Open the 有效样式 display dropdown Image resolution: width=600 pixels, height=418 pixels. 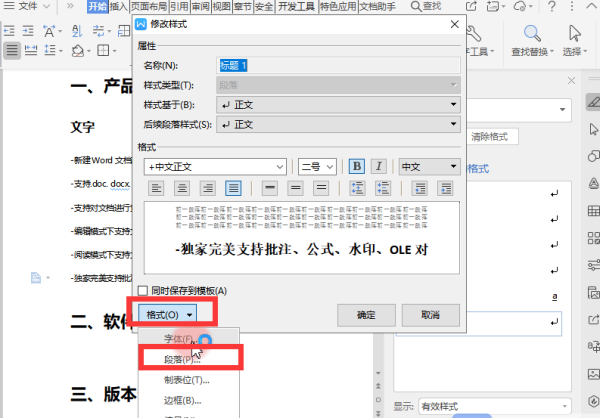pos(495,406)
